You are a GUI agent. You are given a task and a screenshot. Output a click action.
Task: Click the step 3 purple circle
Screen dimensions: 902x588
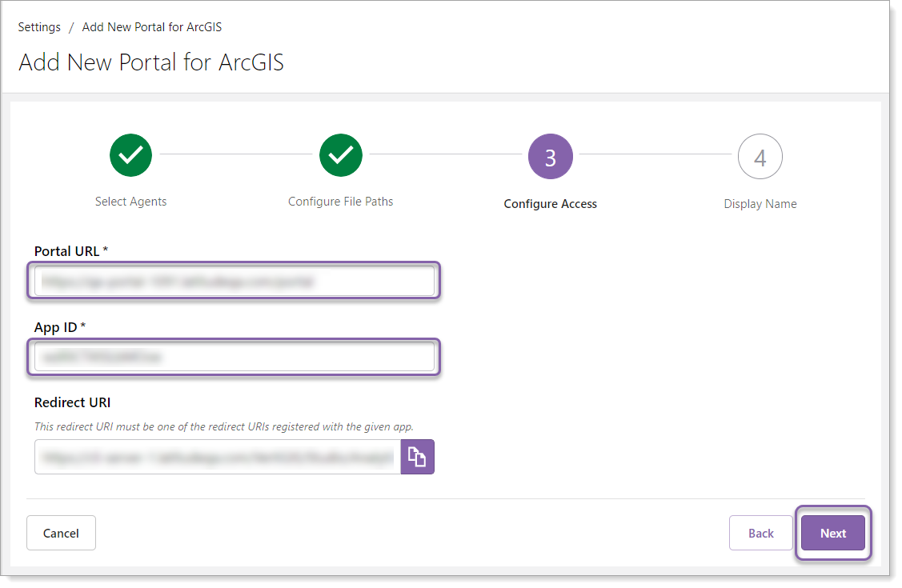(x=551, y=157)
